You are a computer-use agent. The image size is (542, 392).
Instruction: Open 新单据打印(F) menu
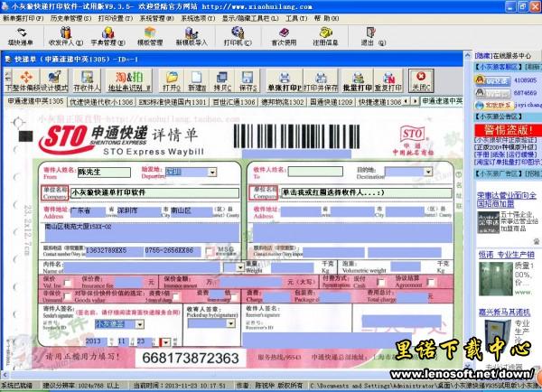click(23, 18)
